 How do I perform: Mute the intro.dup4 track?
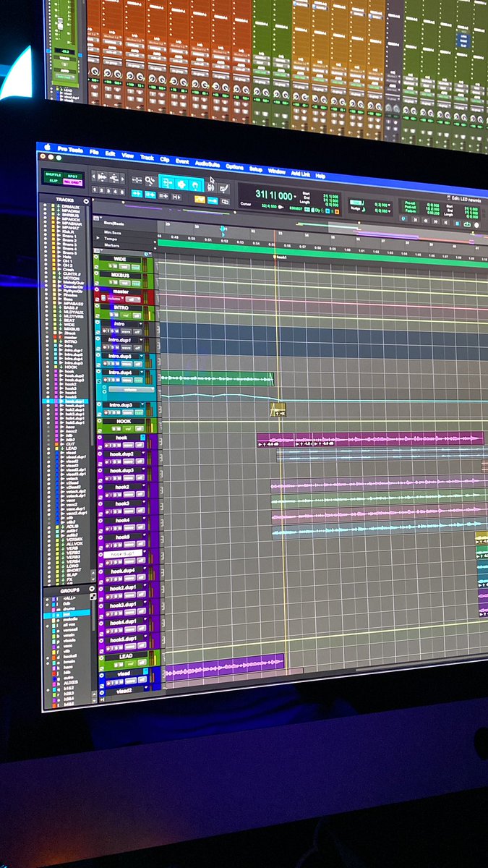pos(117,380)
